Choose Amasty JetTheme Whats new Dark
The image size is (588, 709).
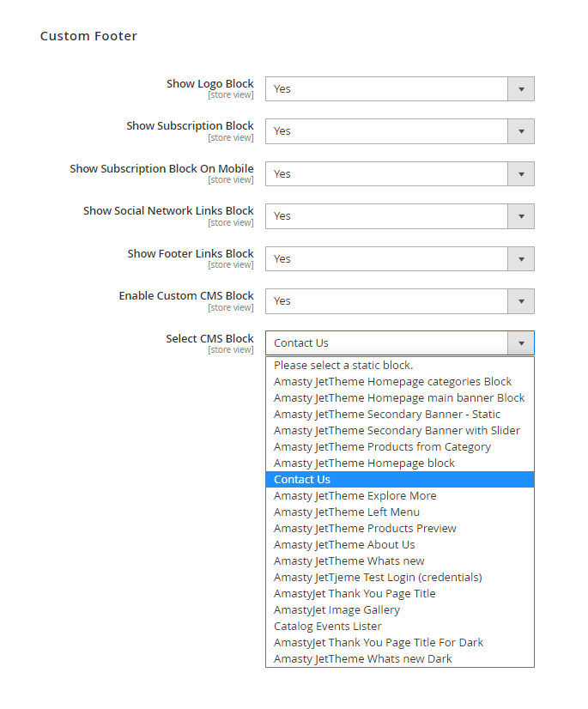click(362, 659)
